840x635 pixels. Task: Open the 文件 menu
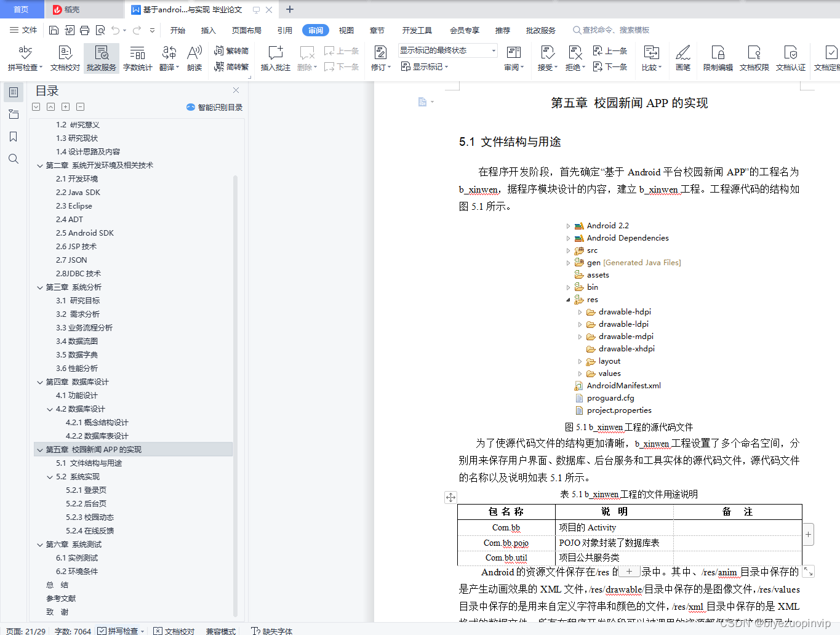pos(23,30)
